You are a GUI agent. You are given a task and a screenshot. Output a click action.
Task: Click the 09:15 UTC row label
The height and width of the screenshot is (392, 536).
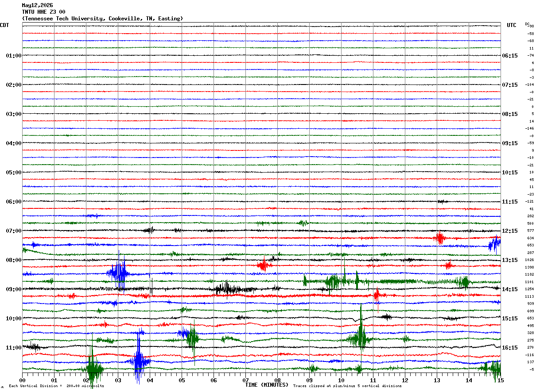[x=509, y=143]
